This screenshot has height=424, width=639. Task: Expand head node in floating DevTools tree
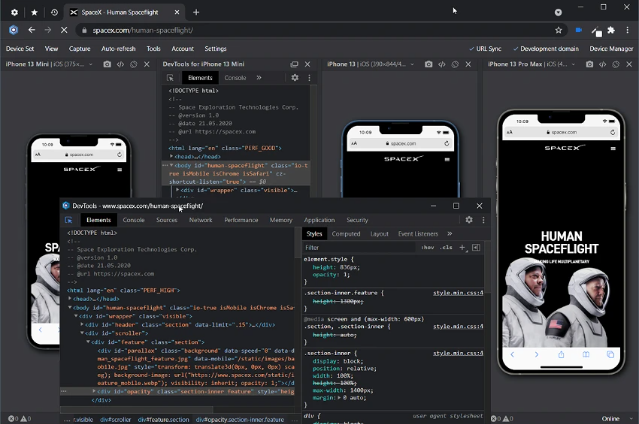70,299
